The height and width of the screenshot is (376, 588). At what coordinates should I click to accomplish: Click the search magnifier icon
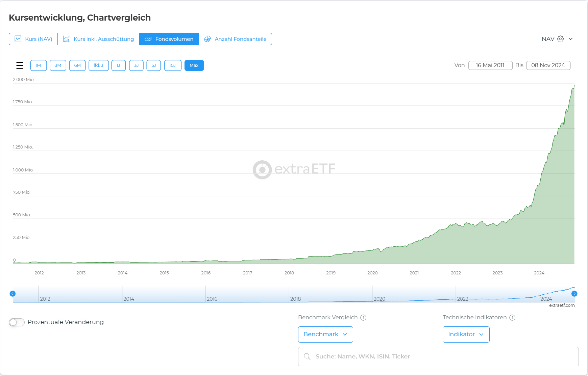coord(307,356)
